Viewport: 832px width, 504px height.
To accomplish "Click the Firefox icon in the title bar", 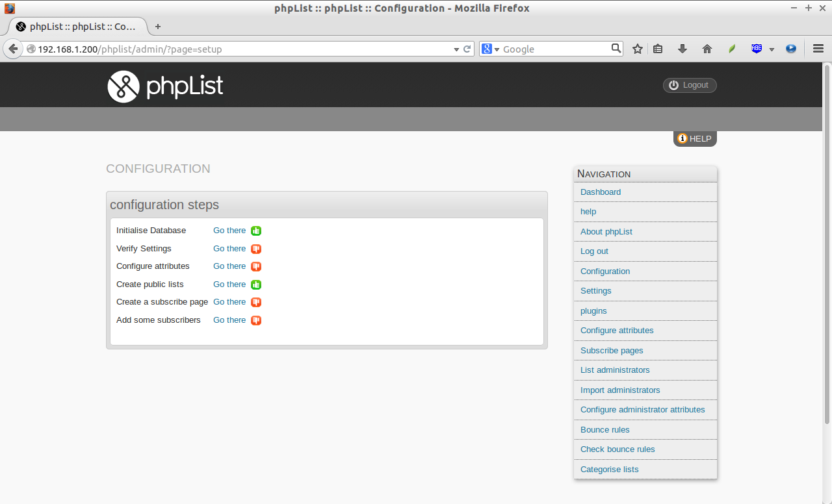I will click(9, 8).
